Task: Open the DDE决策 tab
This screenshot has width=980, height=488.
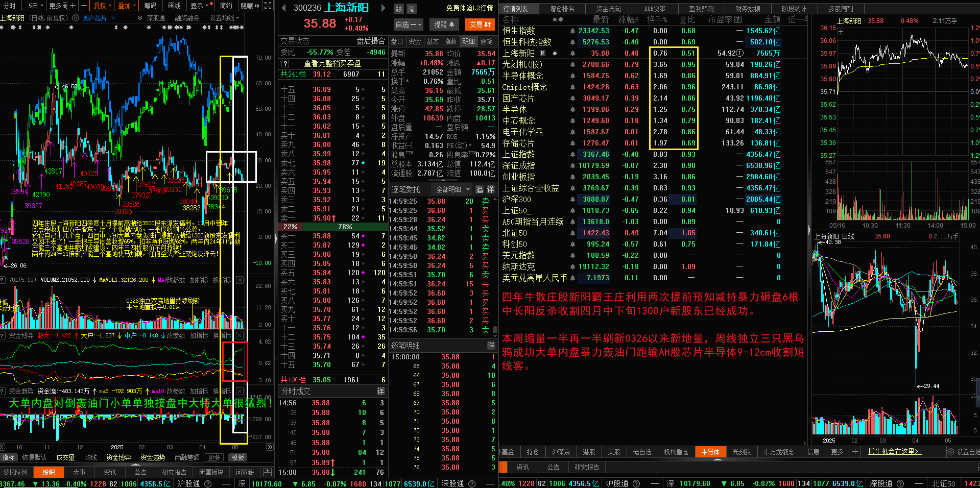Action: 655,9
